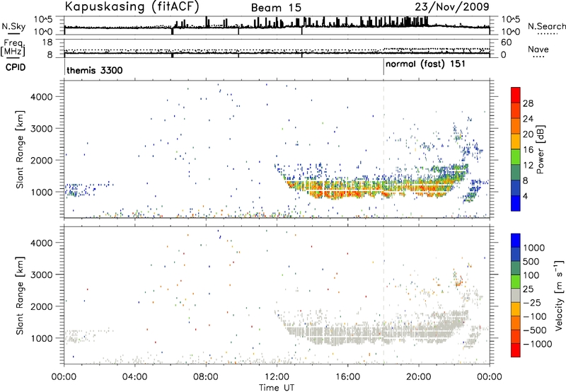This screenshot has height=392, width=566.
Task: Click the red bottom of the Velocity color bar
Action: pyautogui.click(x=516, y=350)
